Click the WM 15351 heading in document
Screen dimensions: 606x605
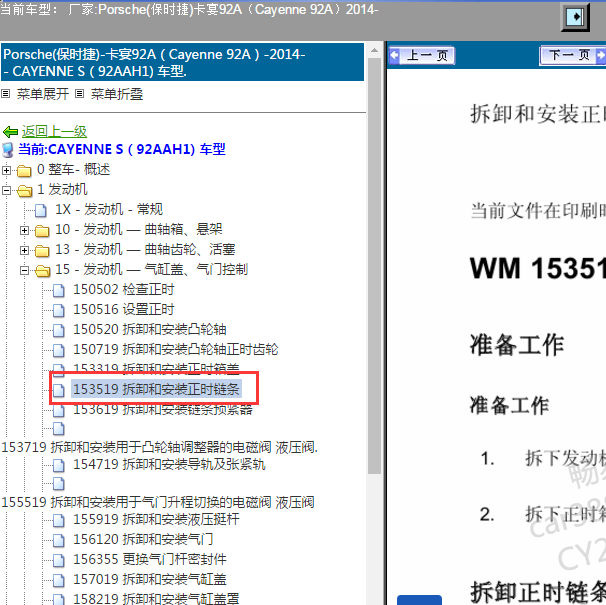(x=538, y=269)
